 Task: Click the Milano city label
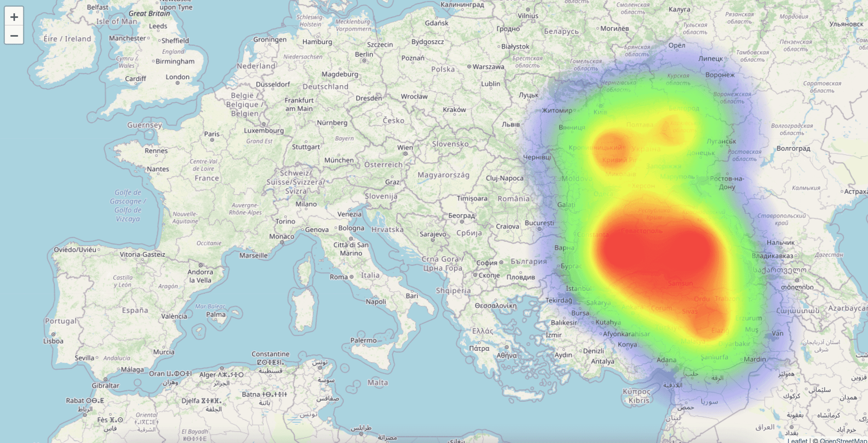pos(306,204)
